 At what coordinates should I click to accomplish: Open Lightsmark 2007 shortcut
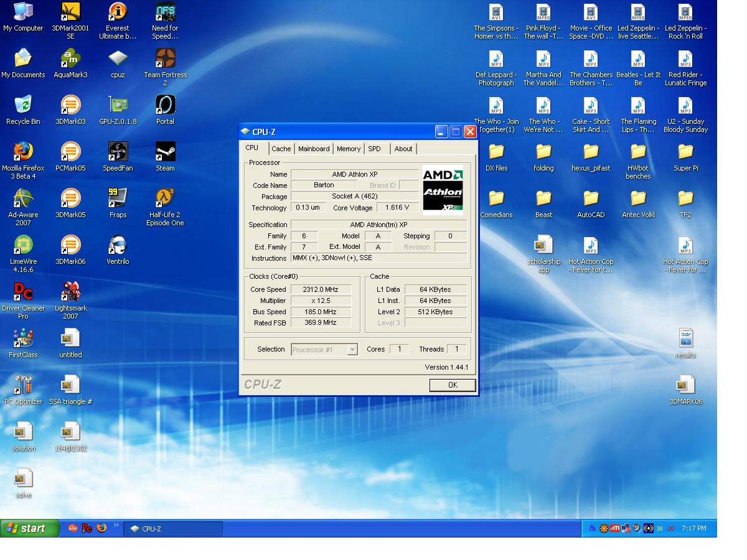click(70, 301)
